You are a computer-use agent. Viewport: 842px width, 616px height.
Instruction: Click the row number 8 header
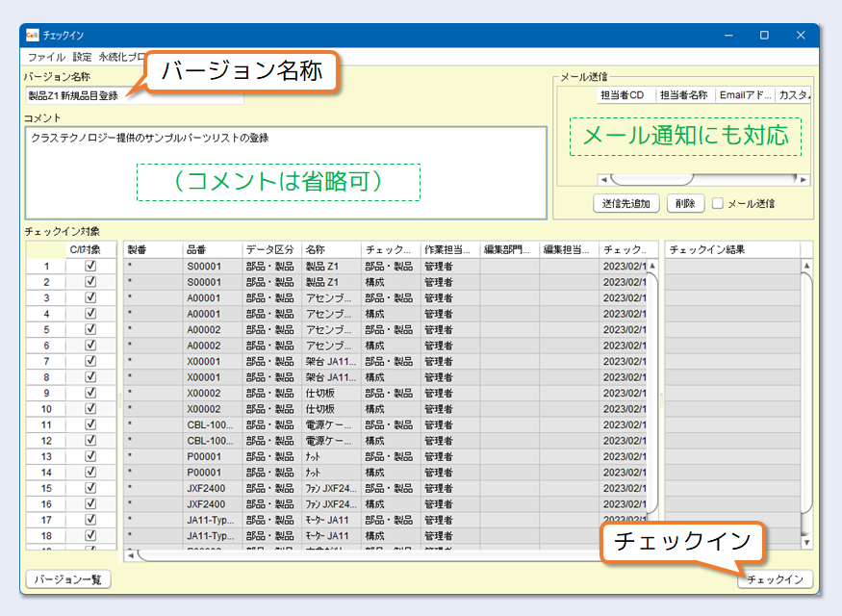click(x=46, y=377)
